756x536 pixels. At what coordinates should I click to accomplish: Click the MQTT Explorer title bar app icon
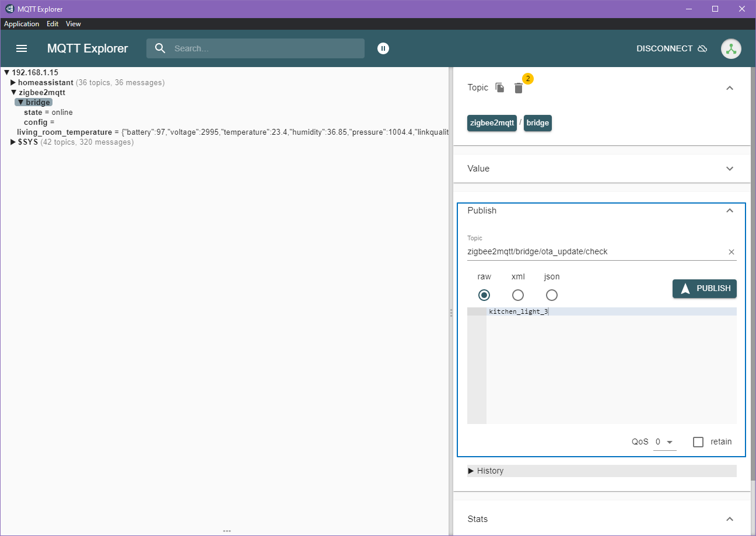(x=9, y=9)
